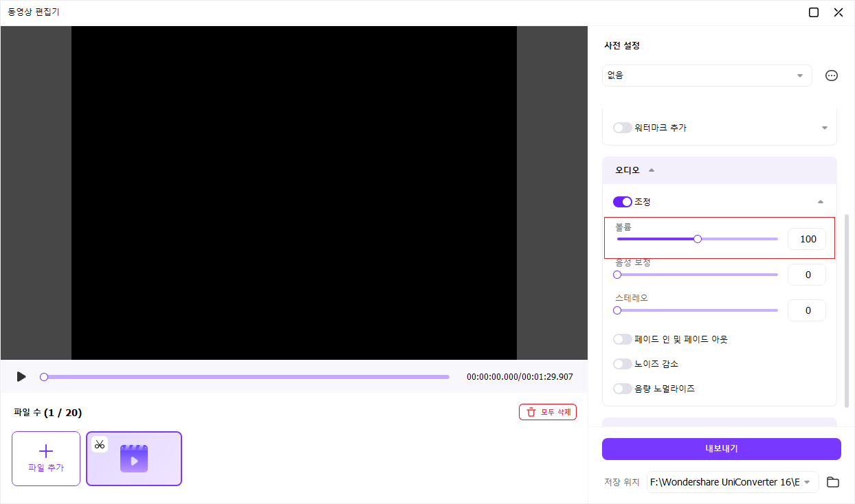Click the trash icon to delete all
Screen dimensions: 855x504
tap(531, 412)
